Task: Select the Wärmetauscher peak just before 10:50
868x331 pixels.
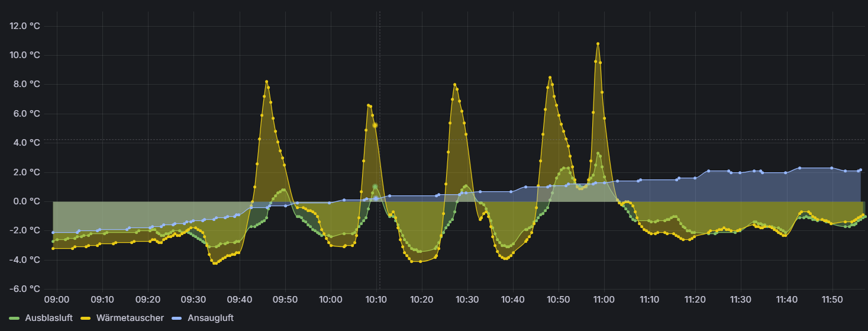Action: tap(550, 78)
